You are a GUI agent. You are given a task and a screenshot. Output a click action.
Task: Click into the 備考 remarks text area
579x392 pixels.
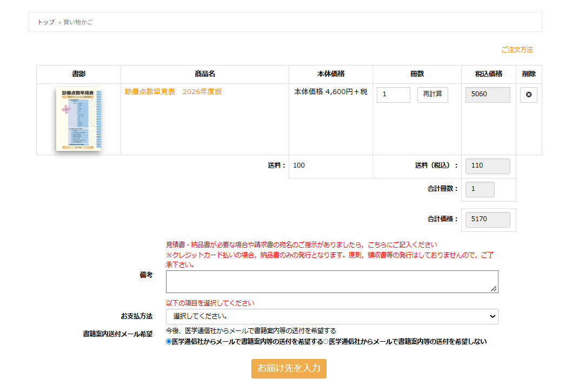click(332, 282)
